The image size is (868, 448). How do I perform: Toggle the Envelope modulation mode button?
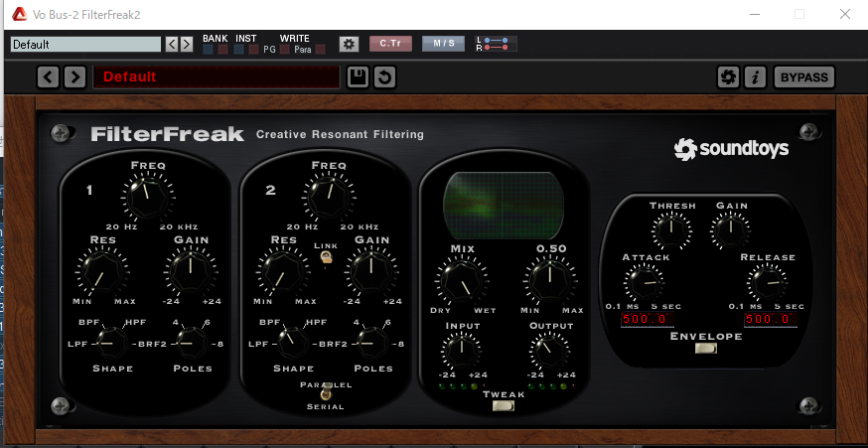coord(706,349)
